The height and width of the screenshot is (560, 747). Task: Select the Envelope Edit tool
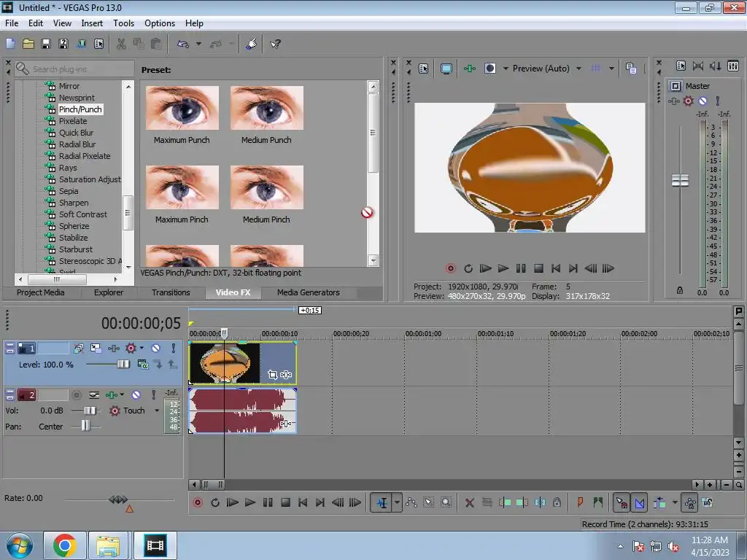(x=411, y=502)
